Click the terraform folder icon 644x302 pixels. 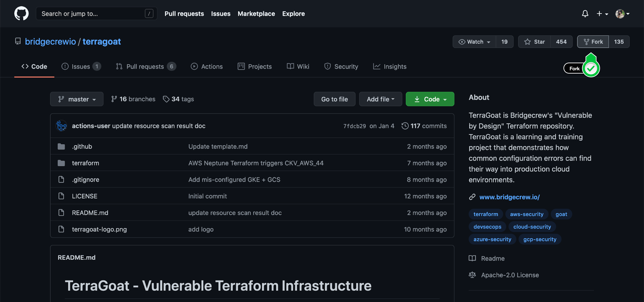coord(61,163)
